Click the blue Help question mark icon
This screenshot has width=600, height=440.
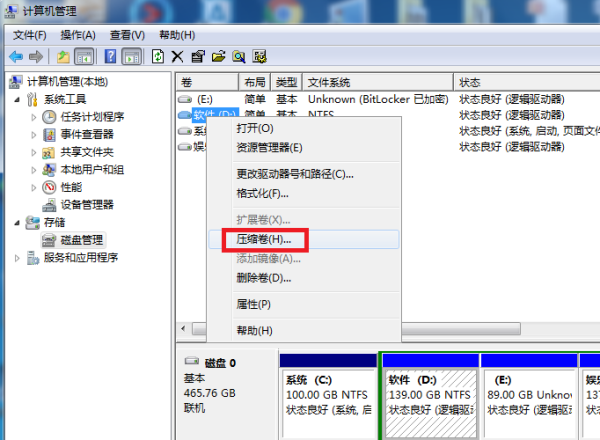[110, 57]
